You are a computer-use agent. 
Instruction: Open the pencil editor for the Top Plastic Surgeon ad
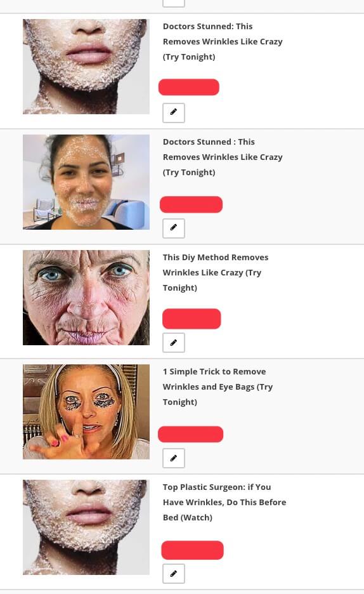click(x=174, y=574)
